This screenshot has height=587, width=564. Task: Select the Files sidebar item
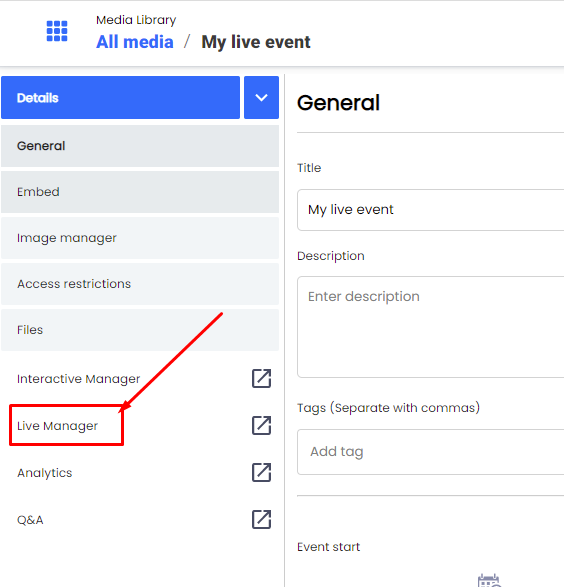(140, 330)
